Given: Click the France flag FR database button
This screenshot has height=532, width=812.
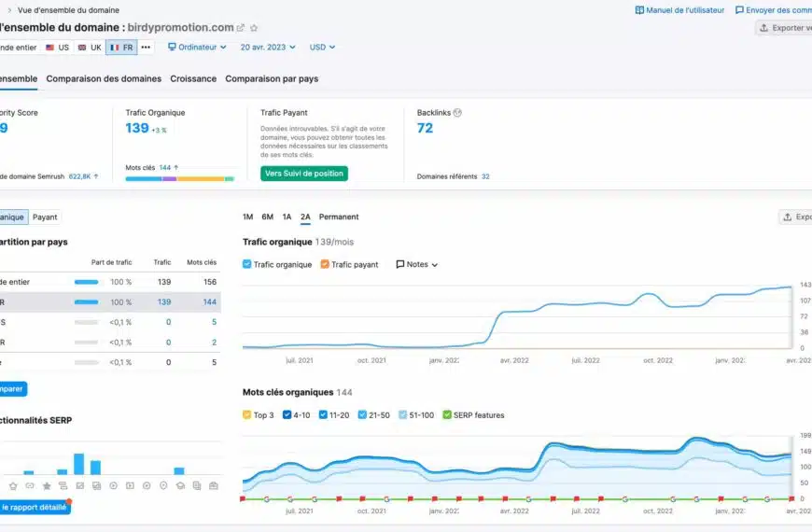Looking at the screenshot, I should tap(121, 47).
